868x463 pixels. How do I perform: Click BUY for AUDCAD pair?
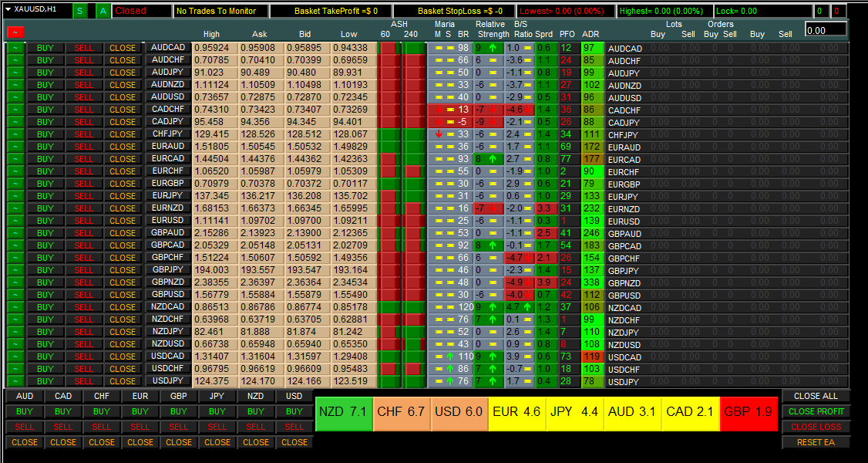(45, 48)
